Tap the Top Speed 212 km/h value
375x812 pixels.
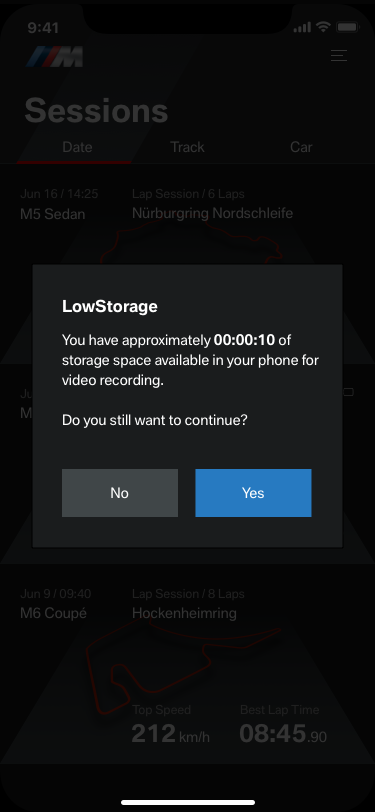170,733
